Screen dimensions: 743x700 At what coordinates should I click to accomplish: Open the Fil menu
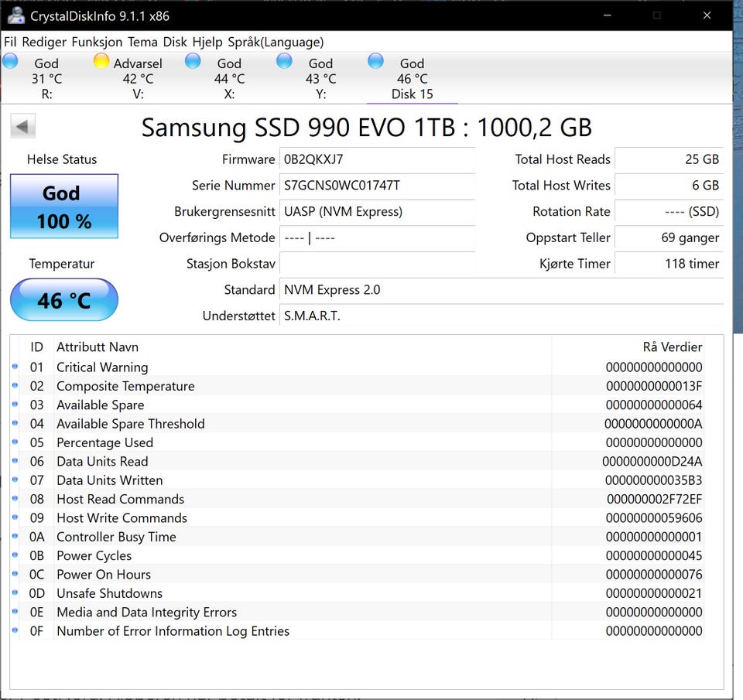10,42
